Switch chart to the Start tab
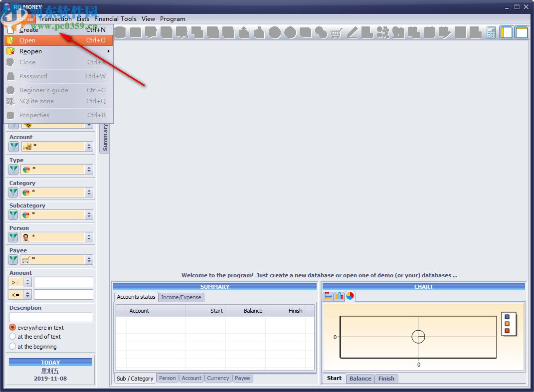The image size is (534, 392). pos(334,379)
